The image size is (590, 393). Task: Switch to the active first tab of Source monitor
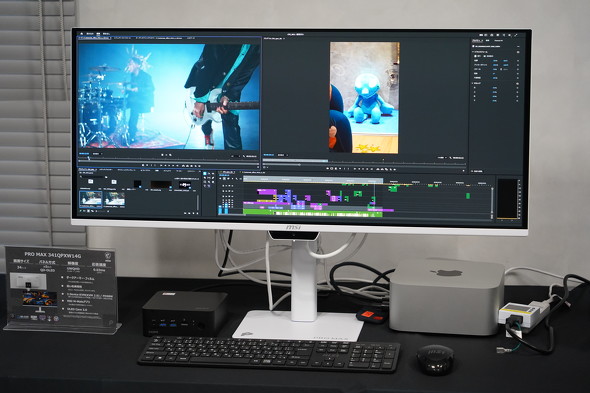pos(94,38)
